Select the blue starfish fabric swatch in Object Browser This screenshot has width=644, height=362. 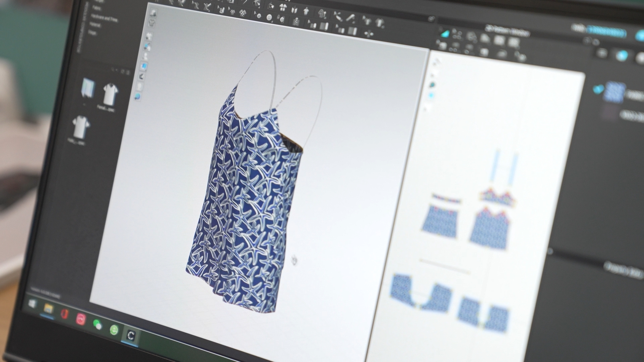click(614, 92)
